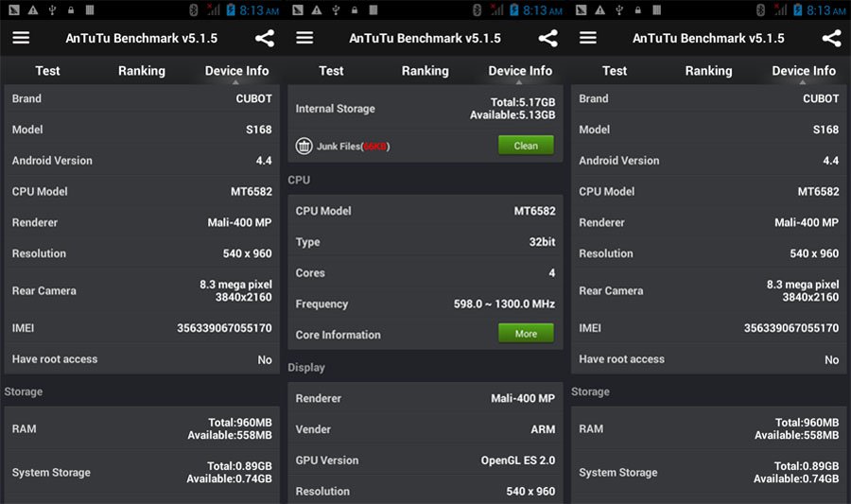The image size is (851, 504).
Task: Select Resolution 540 x 960 row on left screen
Action: (x=142, y=252)
